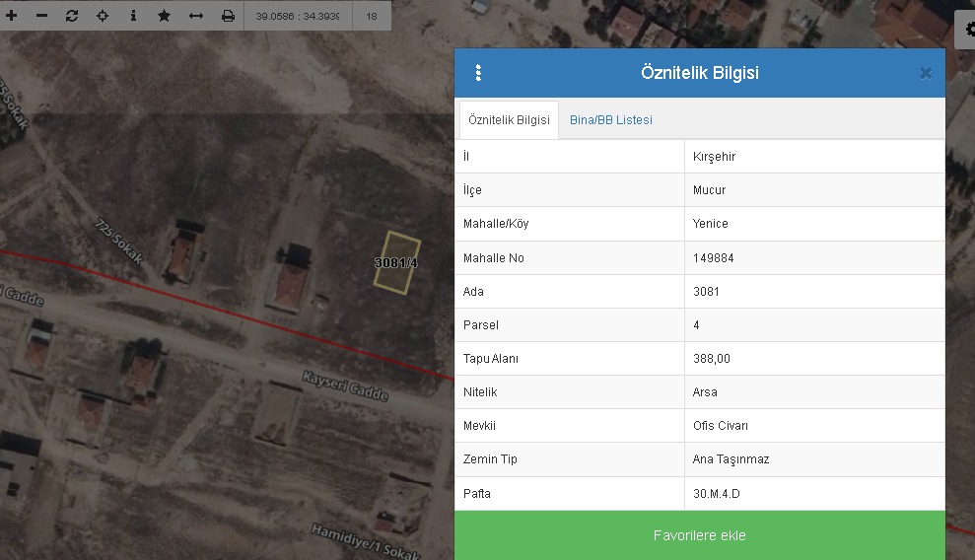Open the three-dot panel menu
Image resolution: width=975 pixels, height=560 pixels.
pyautogui.click(x=478, y=73)
